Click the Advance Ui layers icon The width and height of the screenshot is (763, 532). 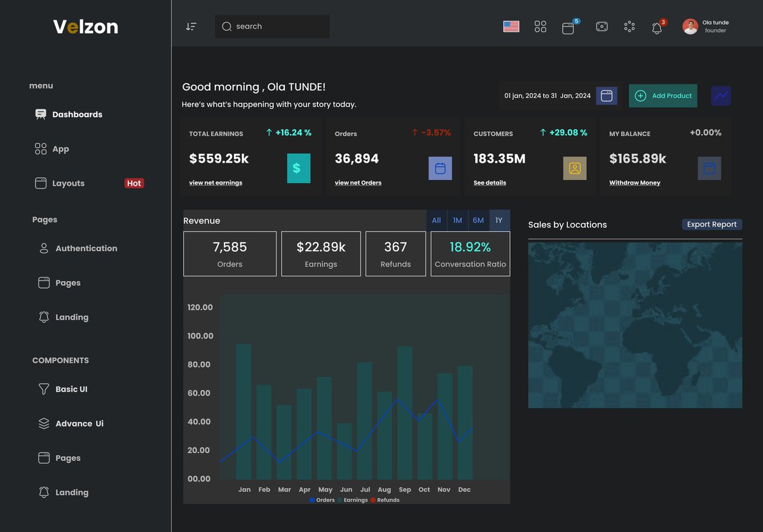tap(44, 423)
